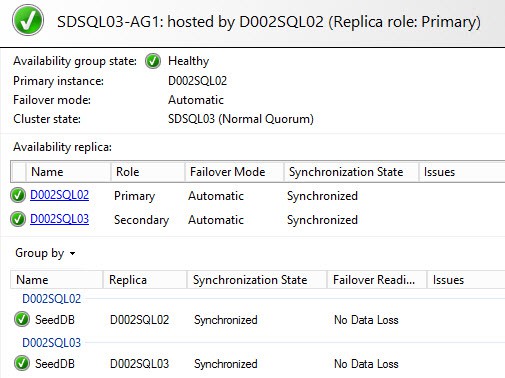The height and width of the screenshot is (378, 505).
Task: Click green status icon beside D002SQL02 replica link
Action: tap(18, 195)
